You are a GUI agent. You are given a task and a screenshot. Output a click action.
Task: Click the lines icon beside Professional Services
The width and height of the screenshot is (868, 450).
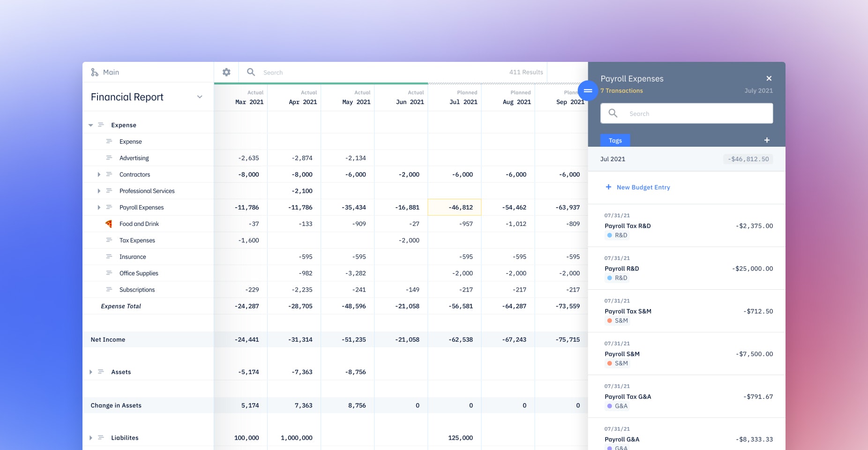[109, 191]
